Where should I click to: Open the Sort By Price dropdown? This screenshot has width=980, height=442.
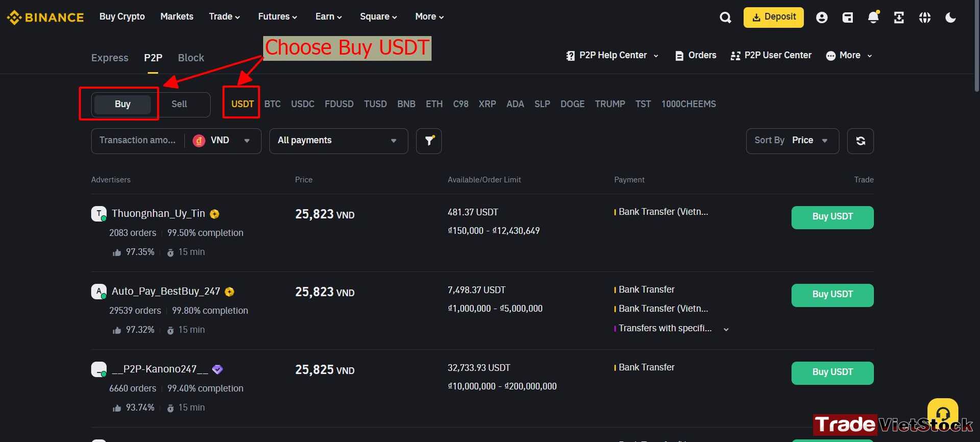(x=792, y=141)
